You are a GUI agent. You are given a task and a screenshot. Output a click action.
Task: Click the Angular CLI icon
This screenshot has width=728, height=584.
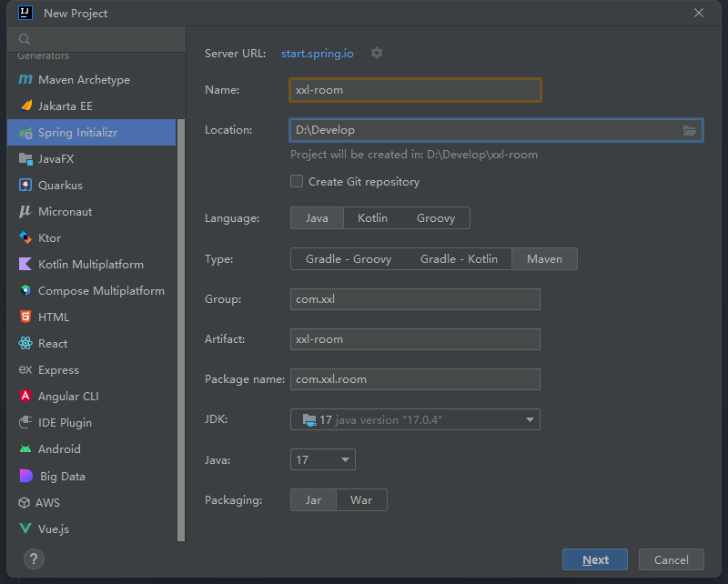[25, 396]
